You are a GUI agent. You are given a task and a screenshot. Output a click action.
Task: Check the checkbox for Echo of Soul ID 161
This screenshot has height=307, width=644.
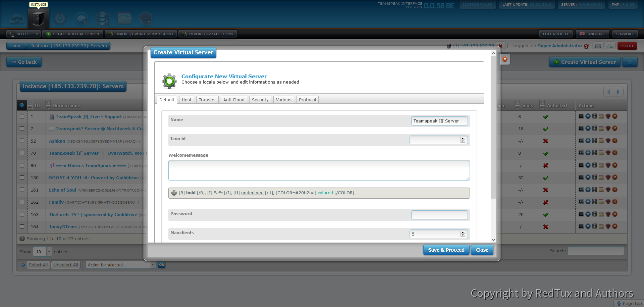(x=22, y=190)
